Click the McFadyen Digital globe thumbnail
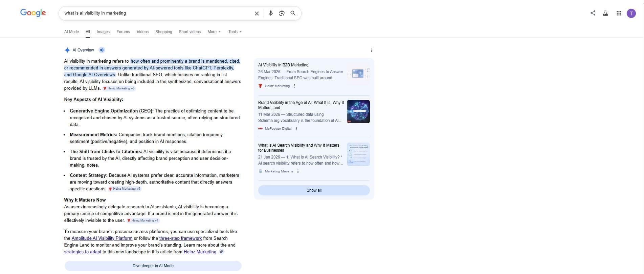644x274 pixels. tap(358, 111)
